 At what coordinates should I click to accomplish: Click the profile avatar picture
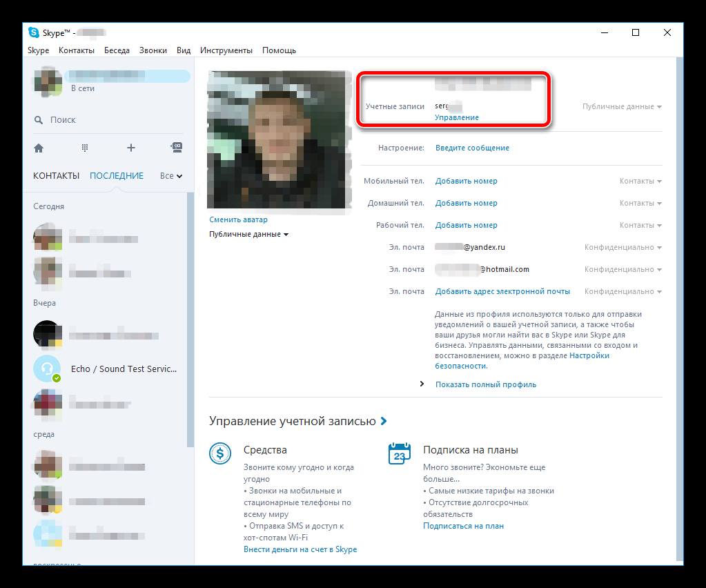click(280, 139)
